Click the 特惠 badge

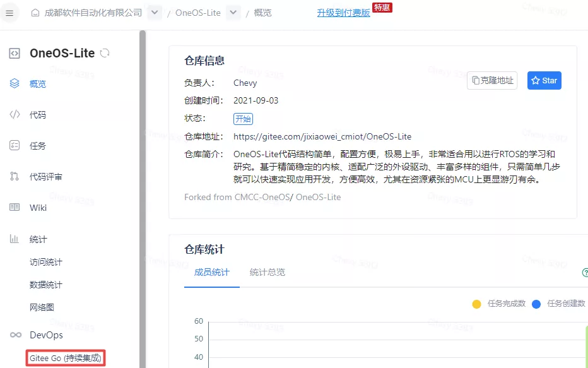point(382,7)
